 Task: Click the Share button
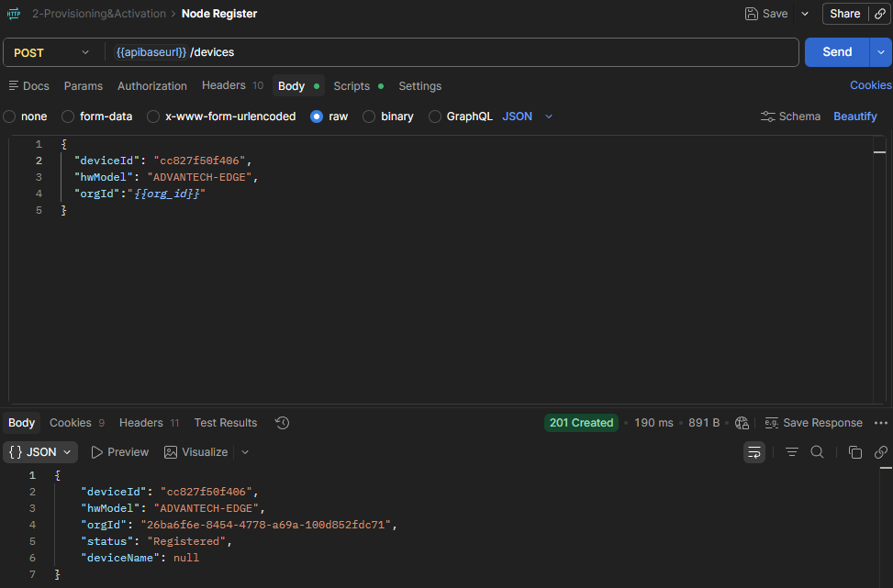[x=844, y=14]
